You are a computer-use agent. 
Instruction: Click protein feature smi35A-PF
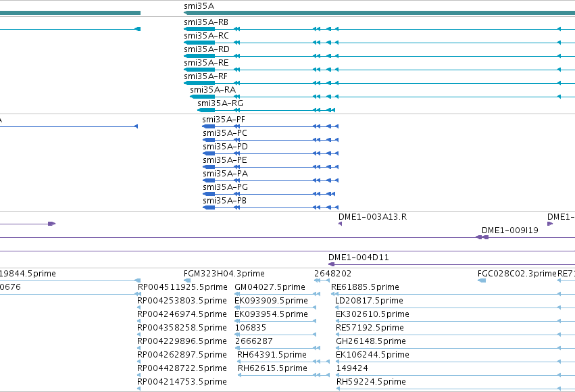224,120
